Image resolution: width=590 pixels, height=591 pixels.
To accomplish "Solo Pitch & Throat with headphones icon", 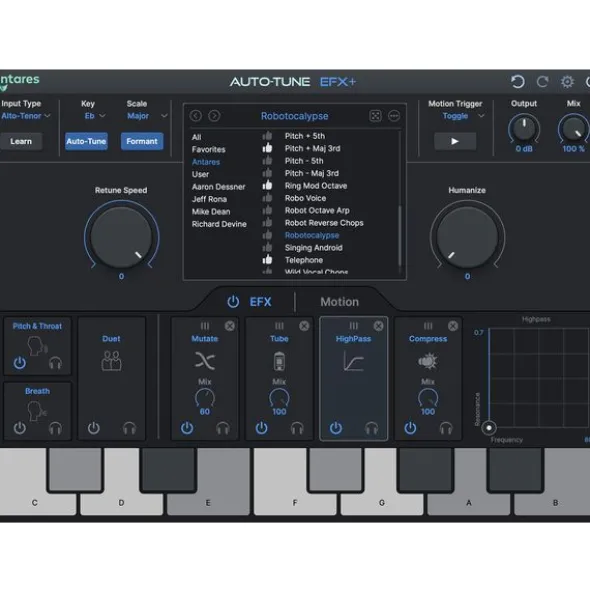I will click(x=55, y=363).
